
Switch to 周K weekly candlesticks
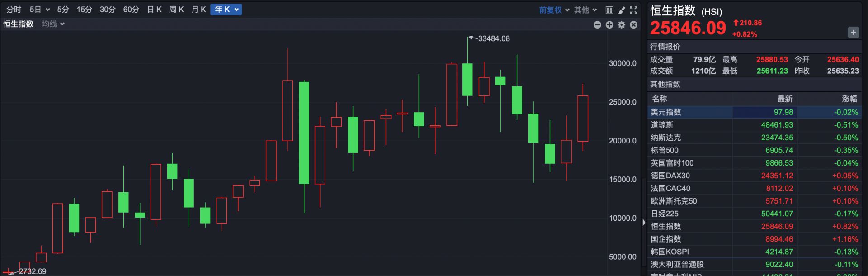click(x=176, y=10)
